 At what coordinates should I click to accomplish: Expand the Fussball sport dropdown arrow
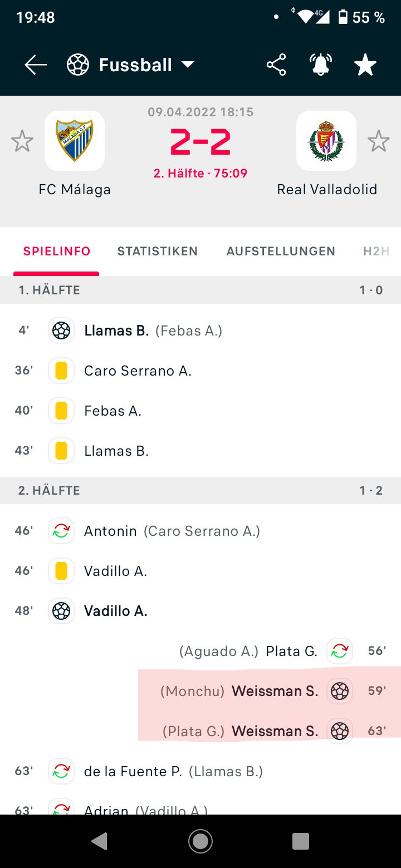188,65
